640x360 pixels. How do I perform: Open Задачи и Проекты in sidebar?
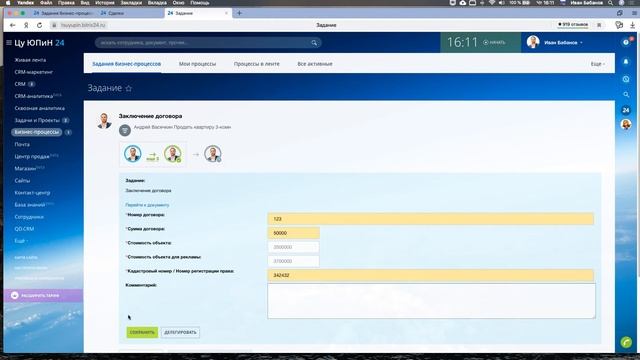coord(37,120)
